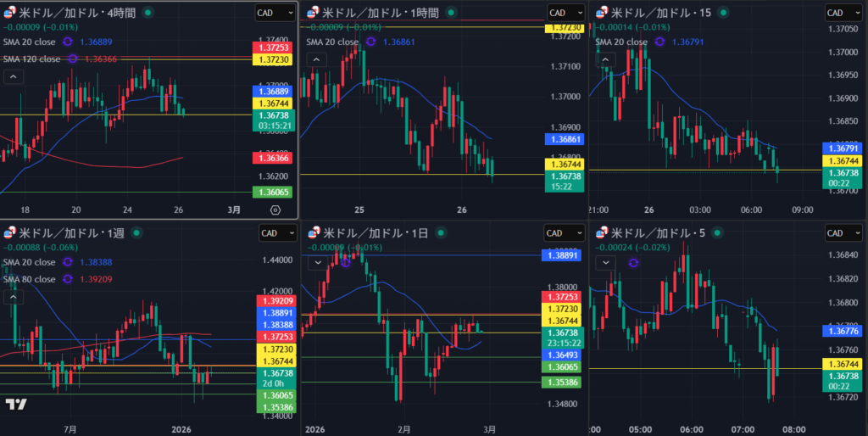This screenshot has width=868, height=436.
Task: Open the CAD currency dropdown in 5-minute chart
Action: [845, 233]
